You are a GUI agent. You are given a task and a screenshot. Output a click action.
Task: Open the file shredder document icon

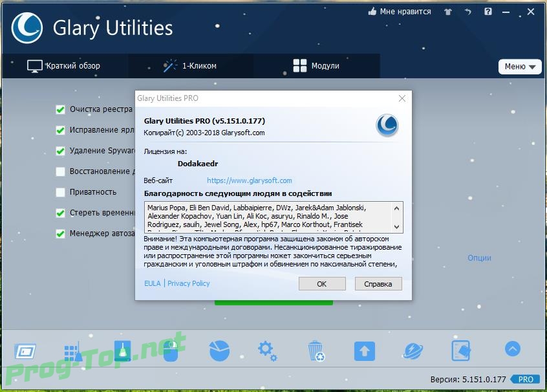click(x=461, y=351)
